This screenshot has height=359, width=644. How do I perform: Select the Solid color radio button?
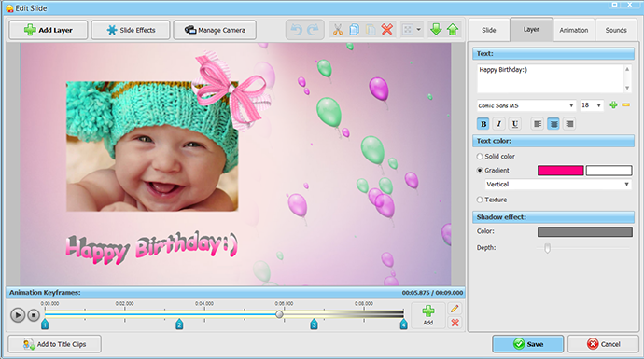pos(480,157)
